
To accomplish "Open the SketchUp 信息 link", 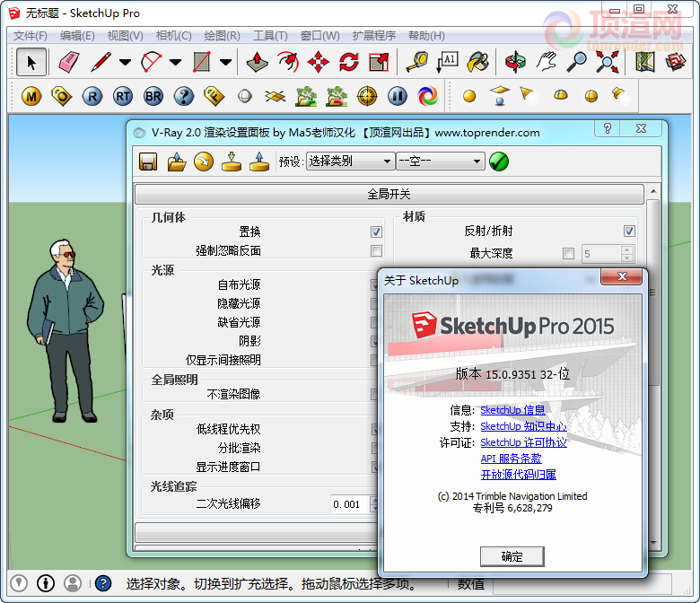I will (512, 410).
